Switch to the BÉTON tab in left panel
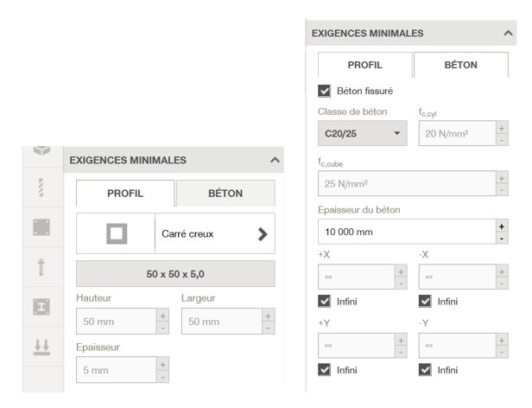 click(225, 194)
